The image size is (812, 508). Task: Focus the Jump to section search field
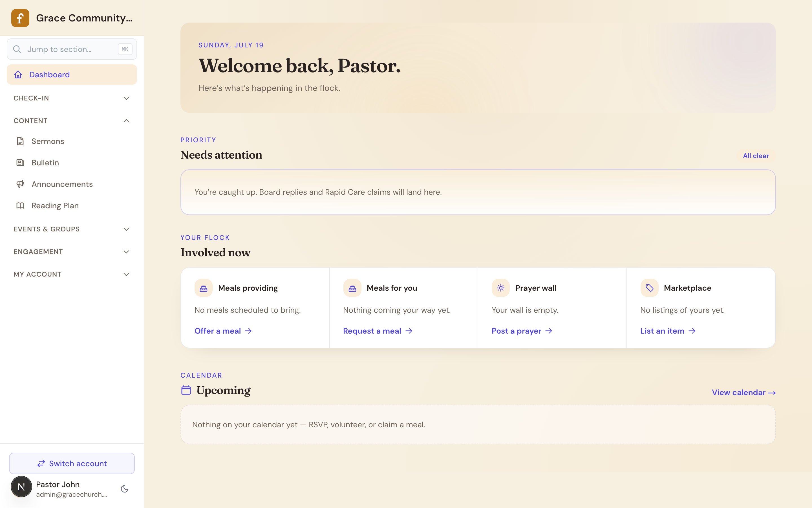72,49
